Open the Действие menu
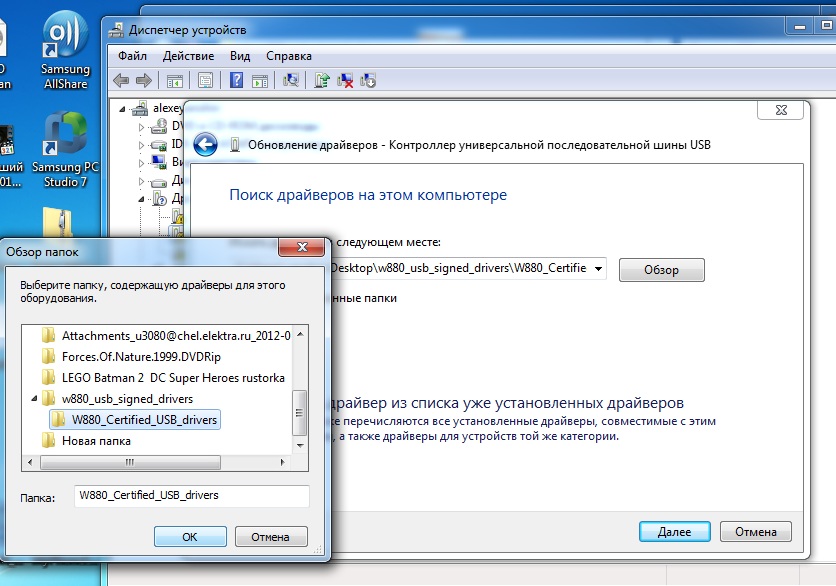This screenshot has height=586, width=836. tap(188, 56)
